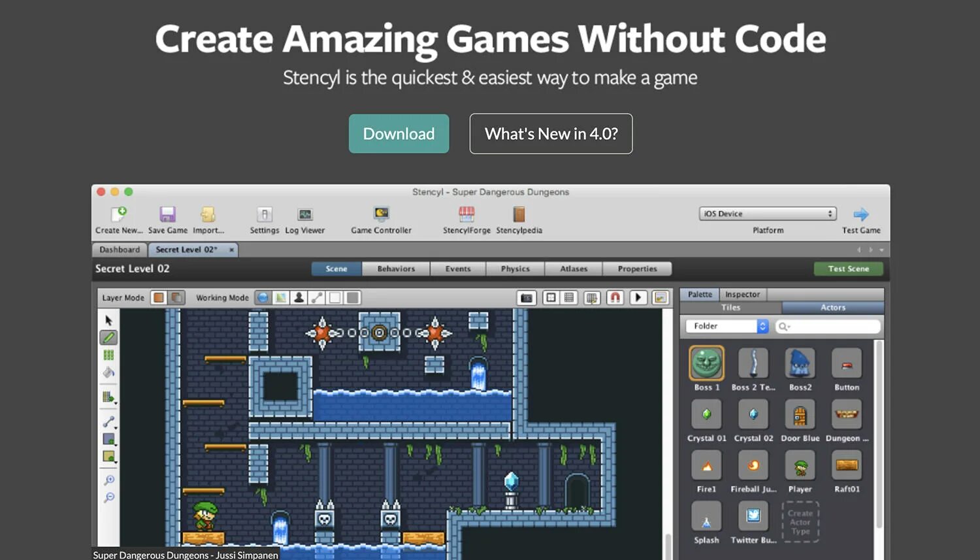Select the terrain Working Mode button
This screenshot has height=560, width=980.
[x=281, y=297]
